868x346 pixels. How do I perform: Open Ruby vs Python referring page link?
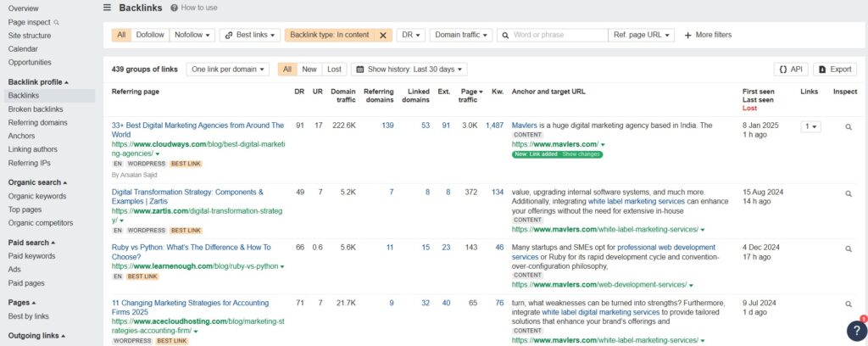point(191,252)
